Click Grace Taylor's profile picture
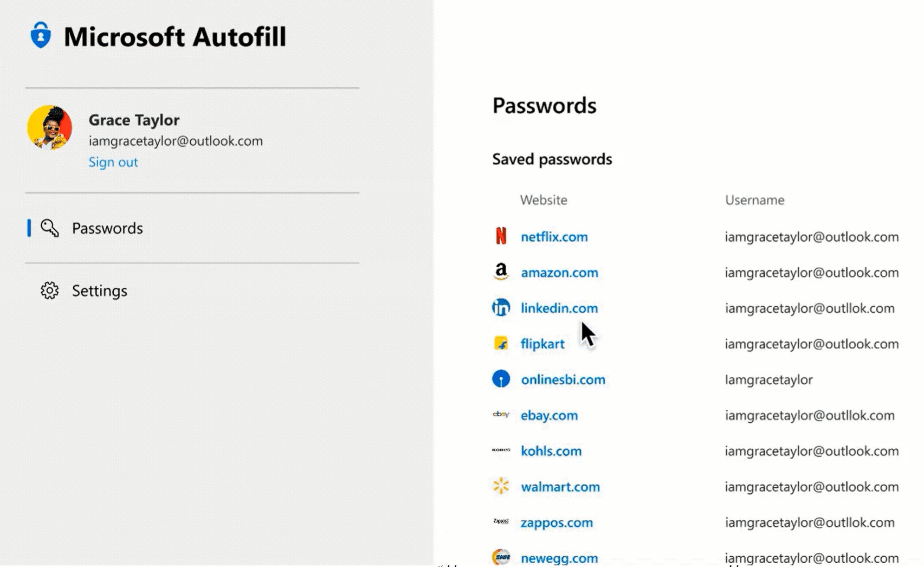This screenshot has height=567, width=924. coord(50,128)
